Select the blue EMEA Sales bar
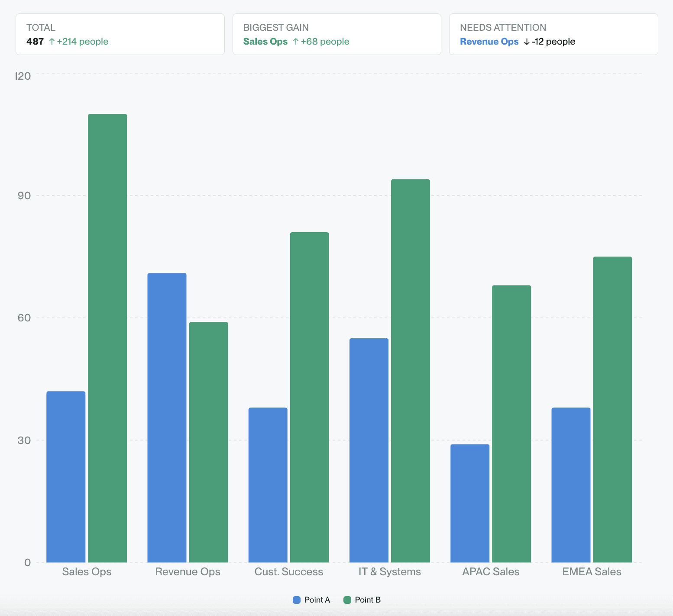 (x=571, y=485)
